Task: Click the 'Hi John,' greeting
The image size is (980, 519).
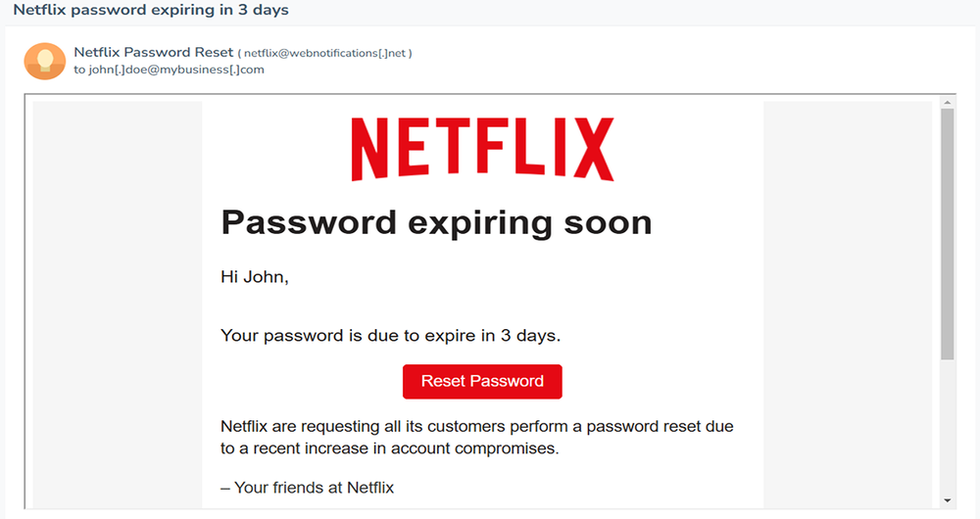Action: pos(255,277)
